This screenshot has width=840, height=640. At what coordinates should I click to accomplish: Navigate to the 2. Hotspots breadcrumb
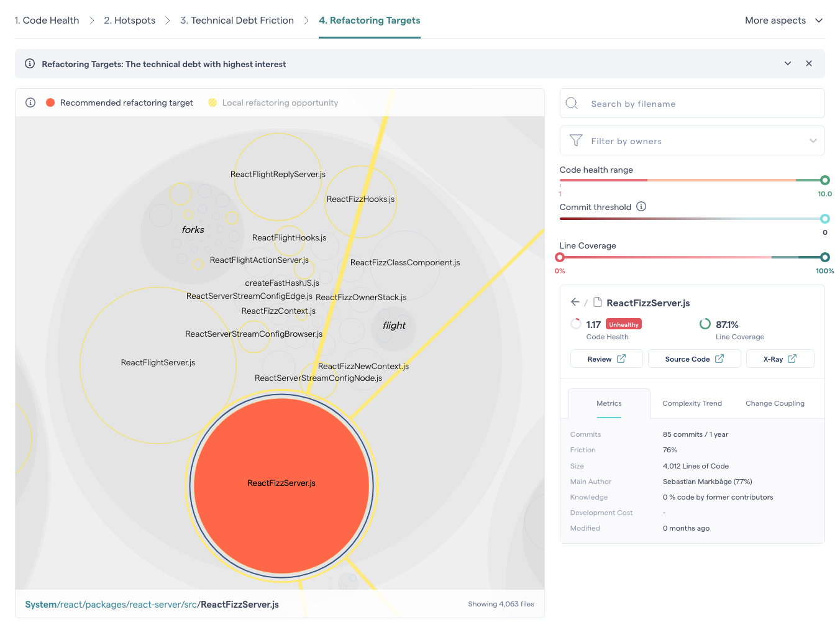(129, 20)
